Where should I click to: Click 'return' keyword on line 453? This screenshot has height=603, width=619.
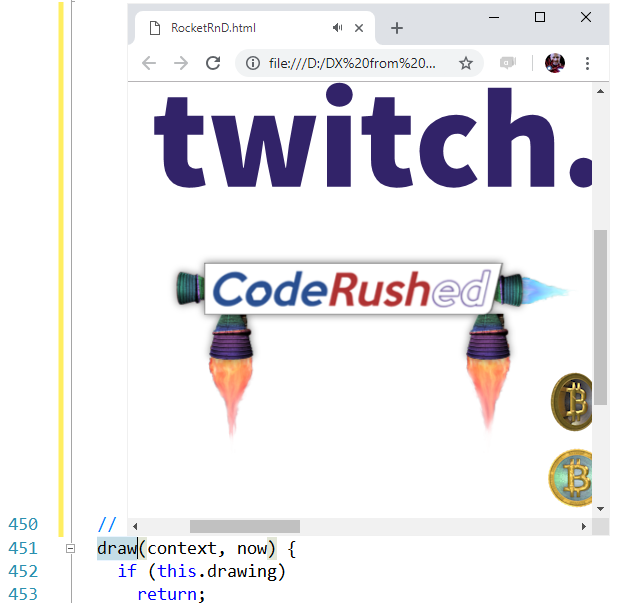coord(167,594)
